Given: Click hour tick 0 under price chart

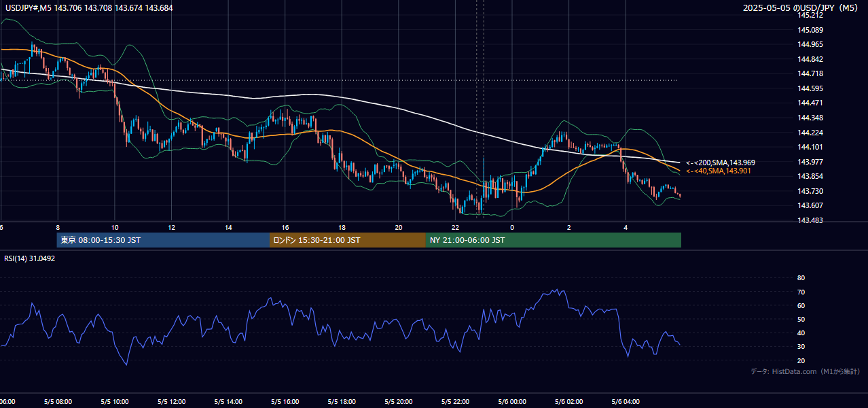Looking at the screenshot, I should point(512,227).
